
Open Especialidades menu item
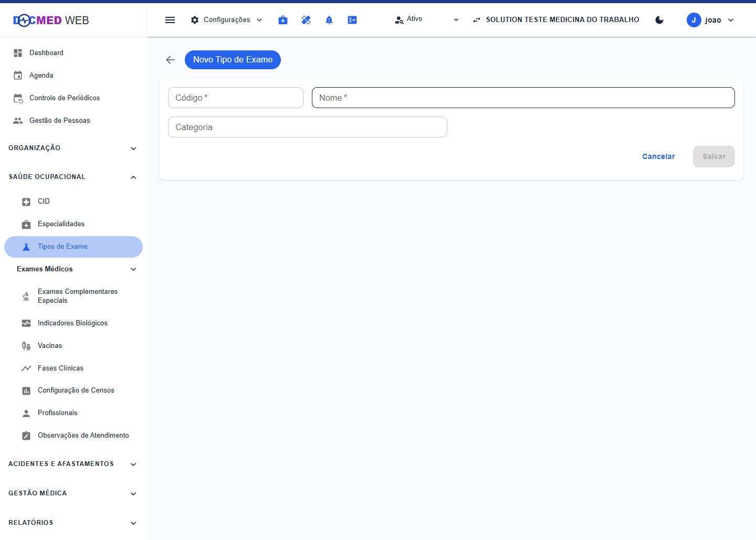coord(73,224)
